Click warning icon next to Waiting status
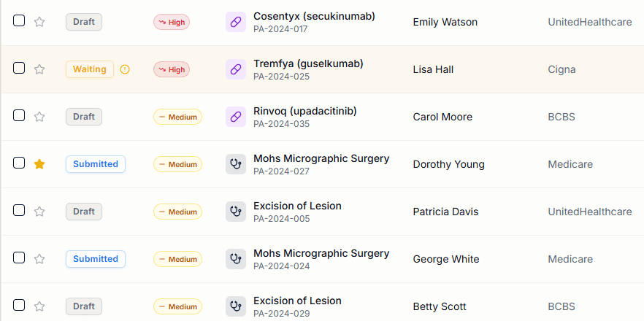 tap(125, 69)
